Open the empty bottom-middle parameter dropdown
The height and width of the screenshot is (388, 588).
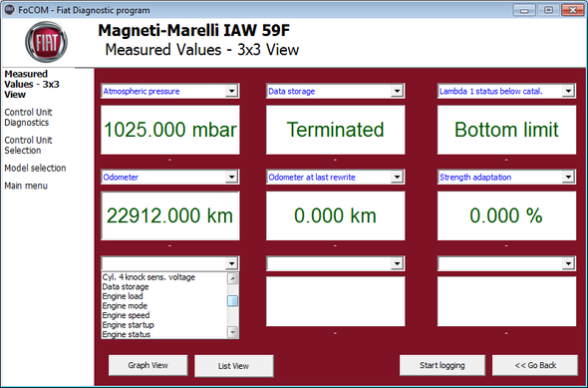pos(397,263)
